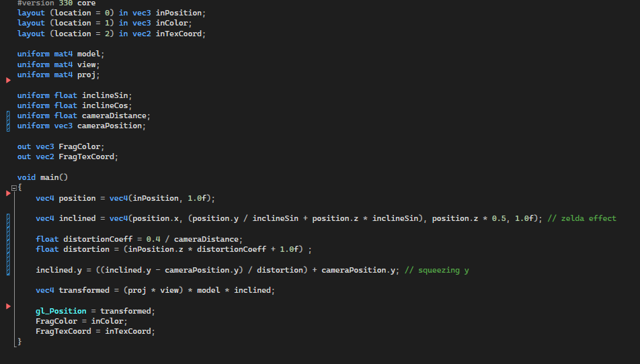Click the 0.4 literal in distortionCoeff line

click(153, 239)
